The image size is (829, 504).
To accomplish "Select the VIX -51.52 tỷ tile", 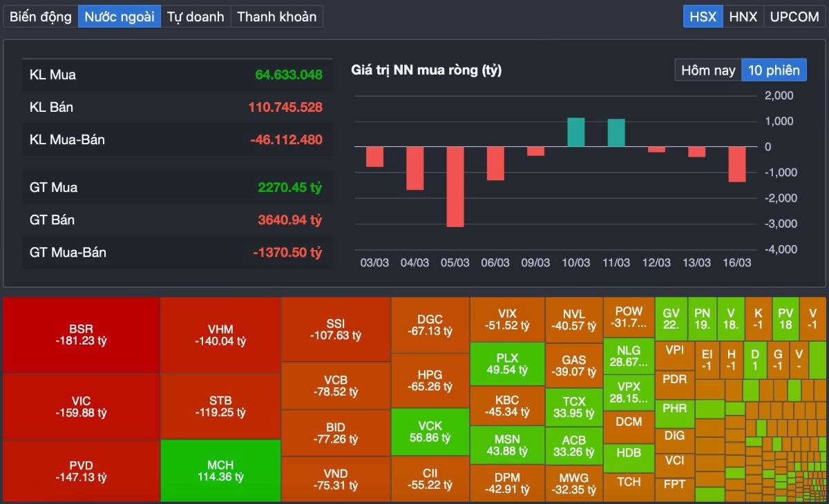I will coord(507,320).
